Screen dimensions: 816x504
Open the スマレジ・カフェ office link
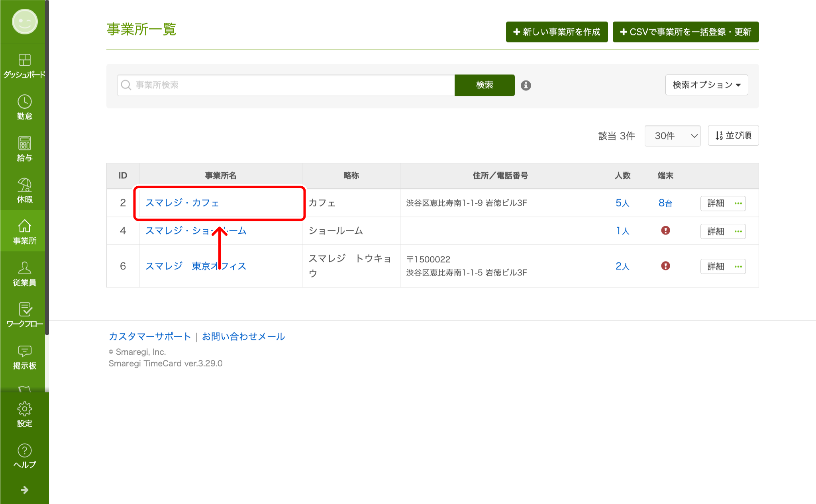182,203
